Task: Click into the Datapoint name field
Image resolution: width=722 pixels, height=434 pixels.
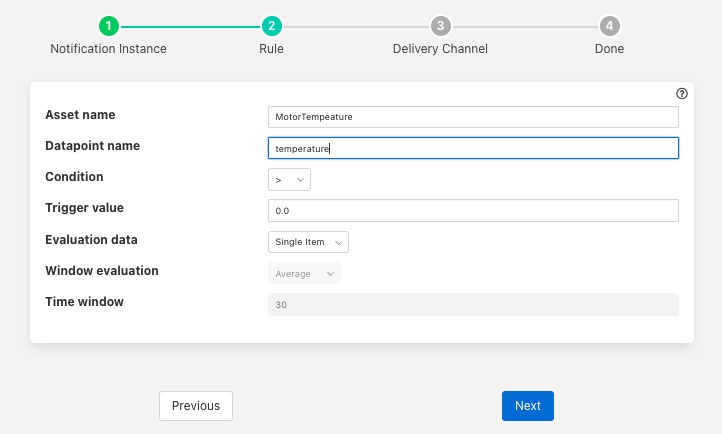Action: click(473, 148)
